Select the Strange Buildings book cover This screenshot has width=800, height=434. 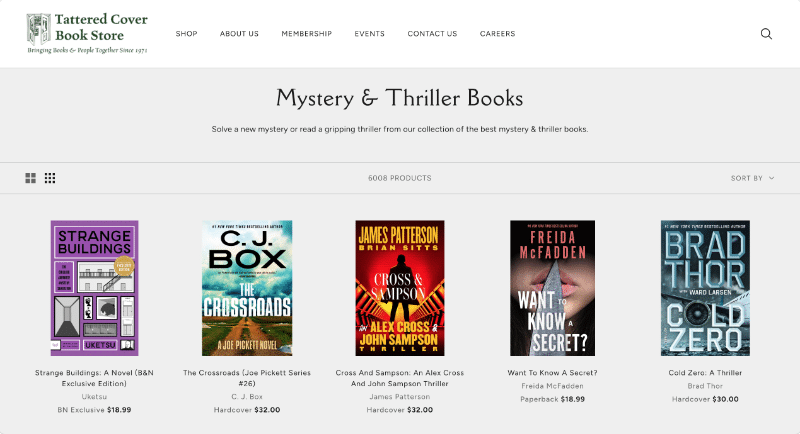[x=94, y=288]
